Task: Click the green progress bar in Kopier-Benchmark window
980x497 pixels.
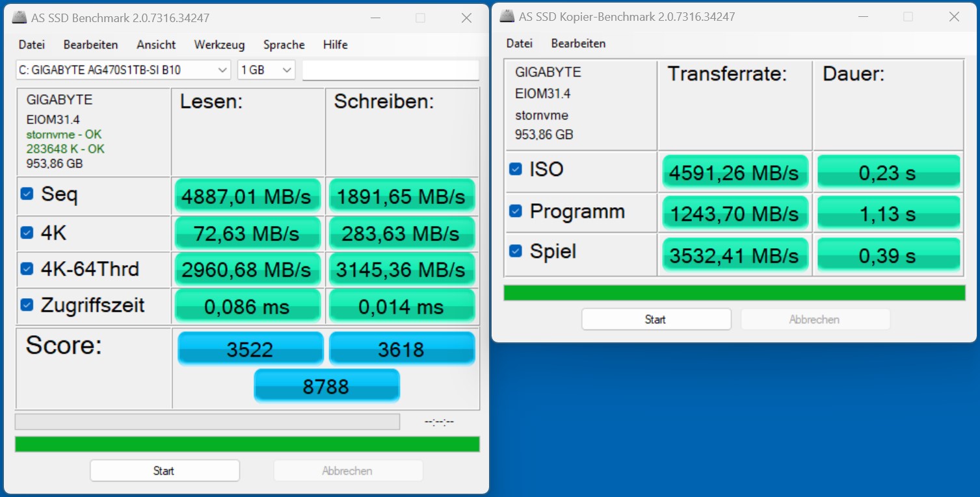Action: pyautogui.click(x=734, y=292)
